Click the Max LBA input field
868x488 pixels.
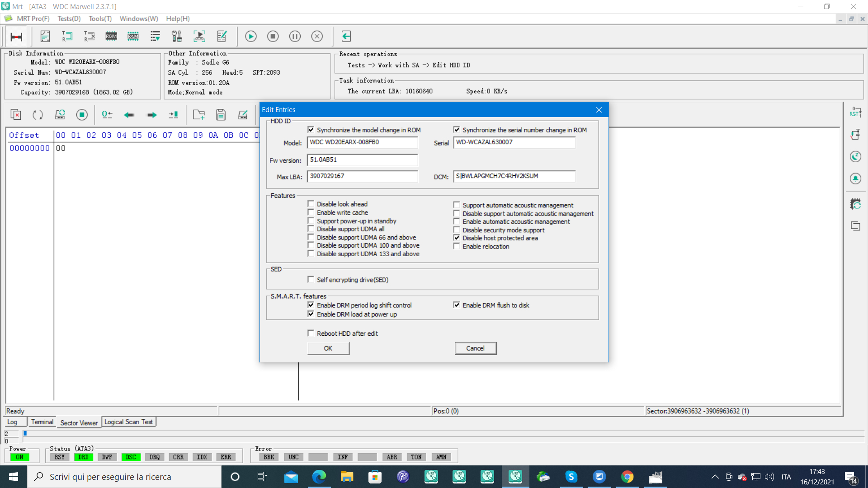click(x=363, y=176)
